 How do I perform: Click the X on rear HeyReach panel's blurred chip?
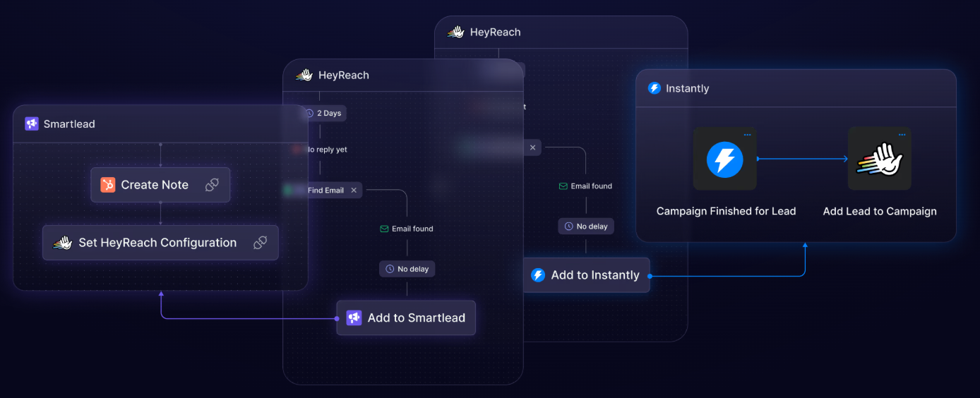[532, 147]
